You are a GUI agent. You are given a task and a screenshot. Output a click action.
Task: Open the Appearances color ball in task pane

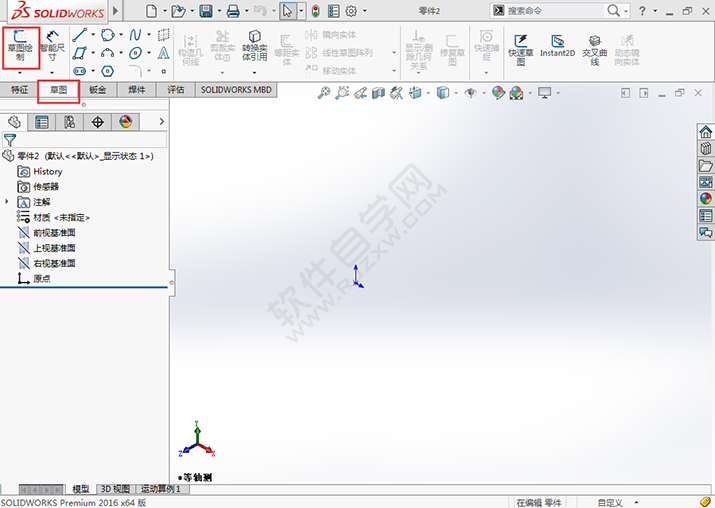coord(705,198)
